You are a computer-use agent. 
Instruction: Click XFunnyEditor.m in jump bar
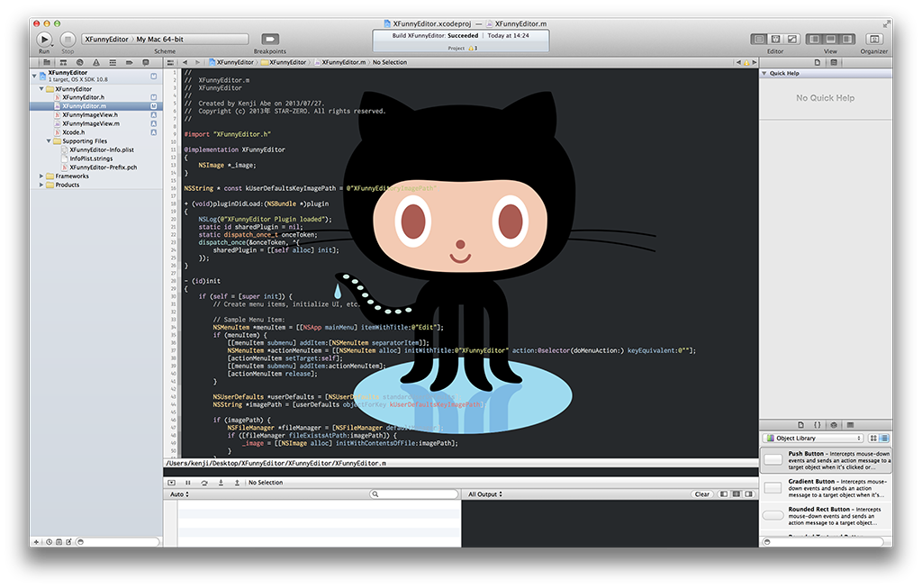[339, 62]
